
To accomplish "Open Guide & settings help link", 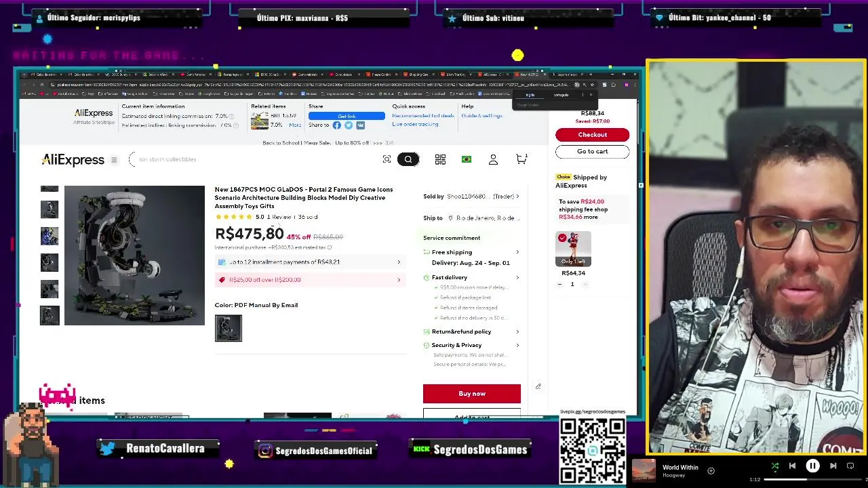I will tap(482, 116).
